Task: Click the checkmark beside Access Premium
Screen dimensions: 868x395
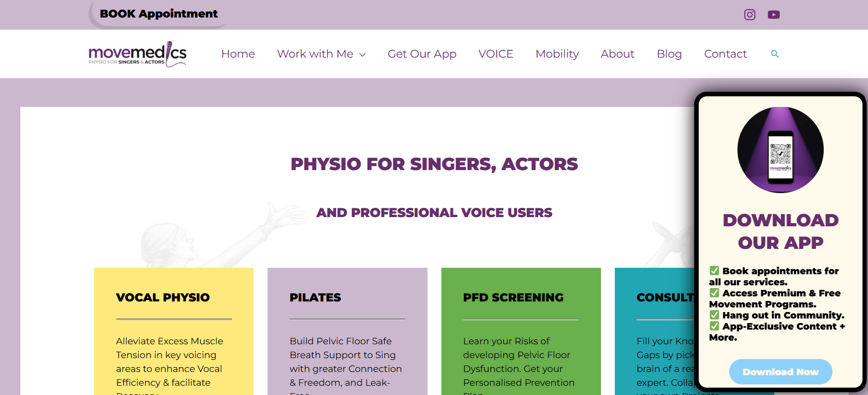Action: click(714, 293)
